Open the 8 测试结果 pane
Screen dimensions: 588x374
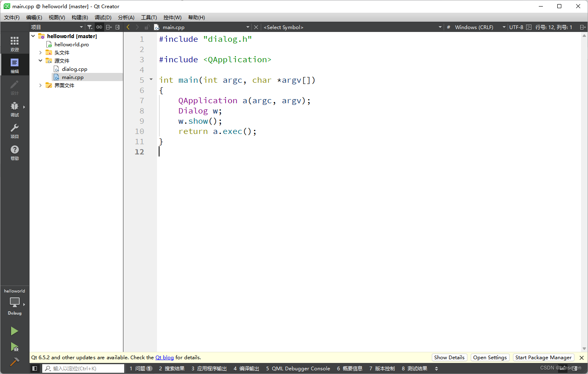click(415, 368)
